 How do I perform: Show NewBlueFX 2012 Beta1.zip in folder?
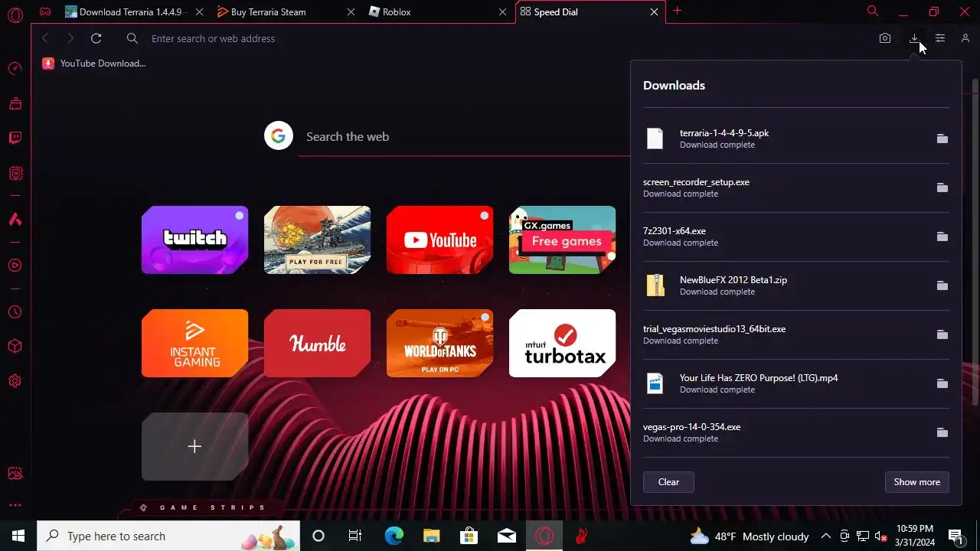click(x=942, y=285)
